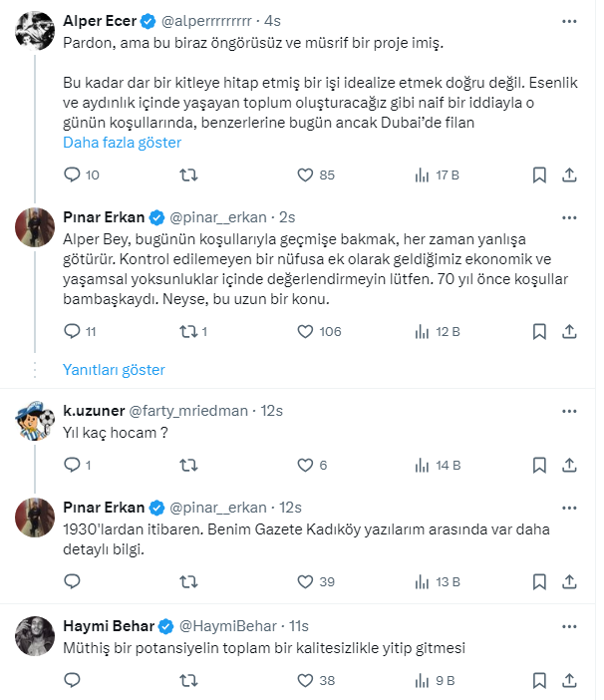This screenshot has width=604, height=700.
Task: Like Pınar Erkan's tweet with 106 likes
Action: 306,332
